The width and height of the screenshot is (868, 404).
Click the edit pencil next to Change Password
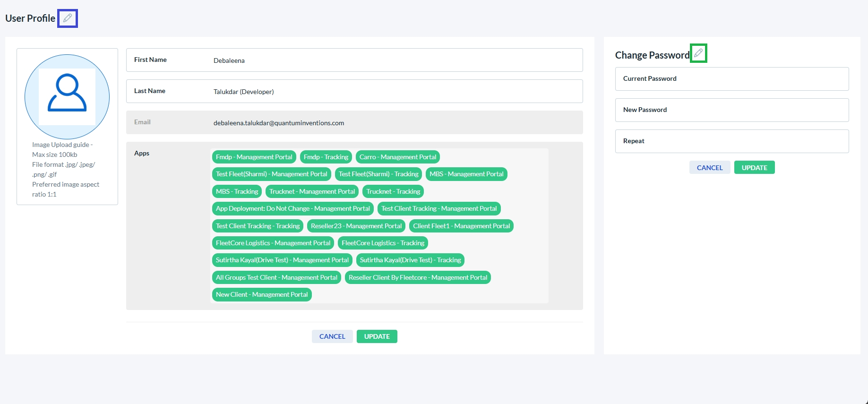(698, 53)
